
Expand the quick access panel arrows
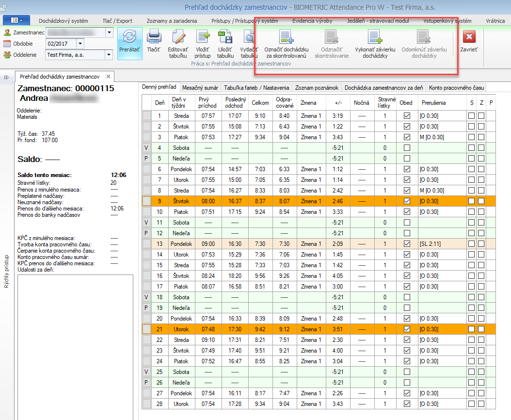(x=6, y=77)
